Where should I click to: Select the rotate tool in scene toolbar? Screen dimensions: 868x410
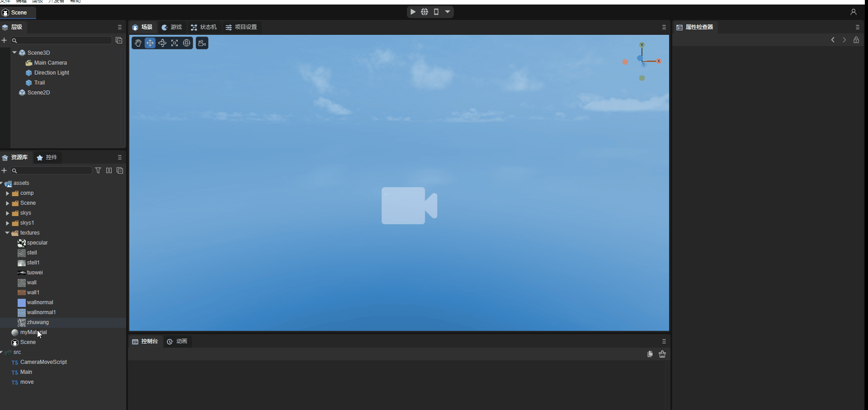(162, 43)
